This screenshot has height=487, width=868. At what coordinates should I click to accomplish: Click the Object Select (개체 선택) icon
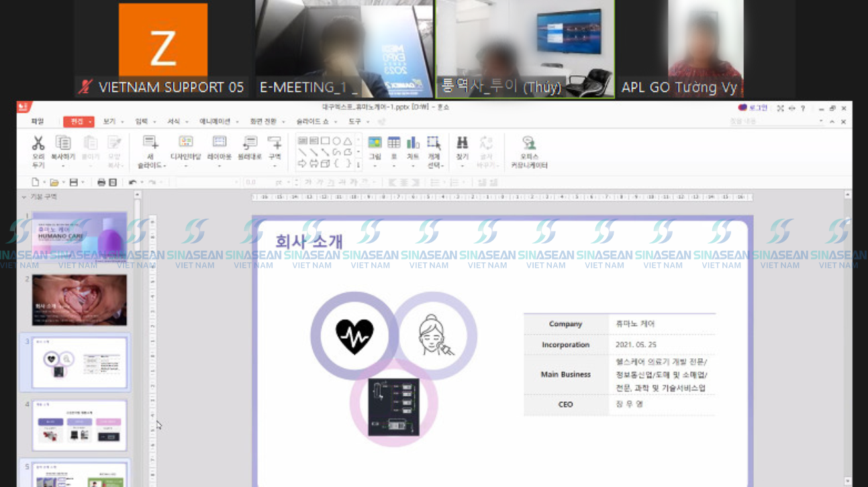(x=434, y=142)
